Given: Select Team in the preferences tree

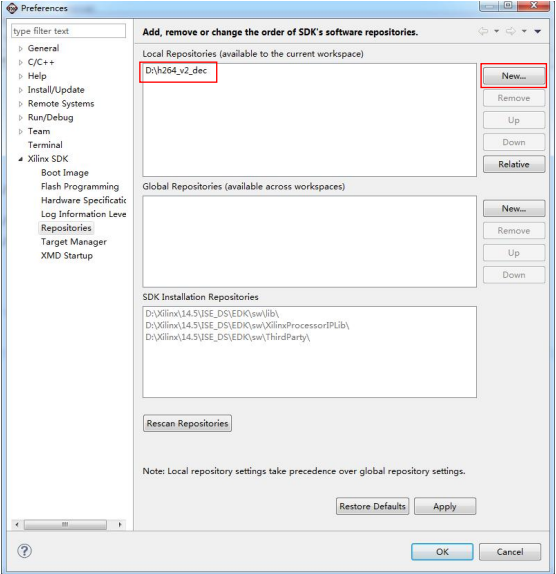Looking at the screenshot, I should click(x=39, y=131).
